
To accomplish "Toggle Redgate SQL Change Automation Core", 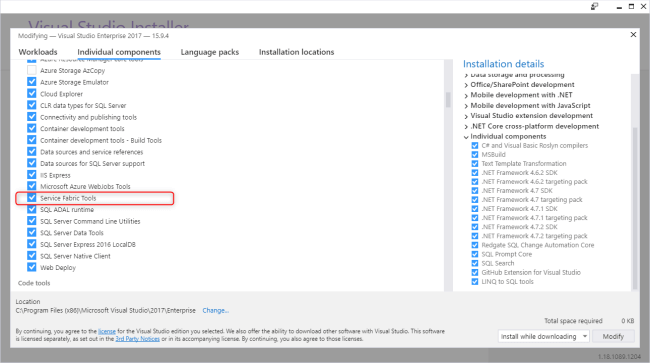I will pos(475,245).
